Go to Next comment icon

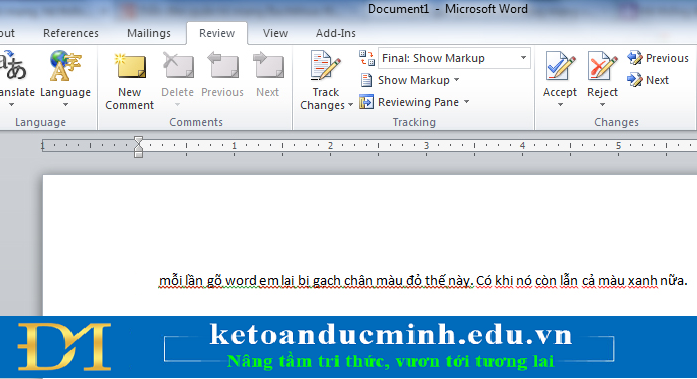pos(268,66)
